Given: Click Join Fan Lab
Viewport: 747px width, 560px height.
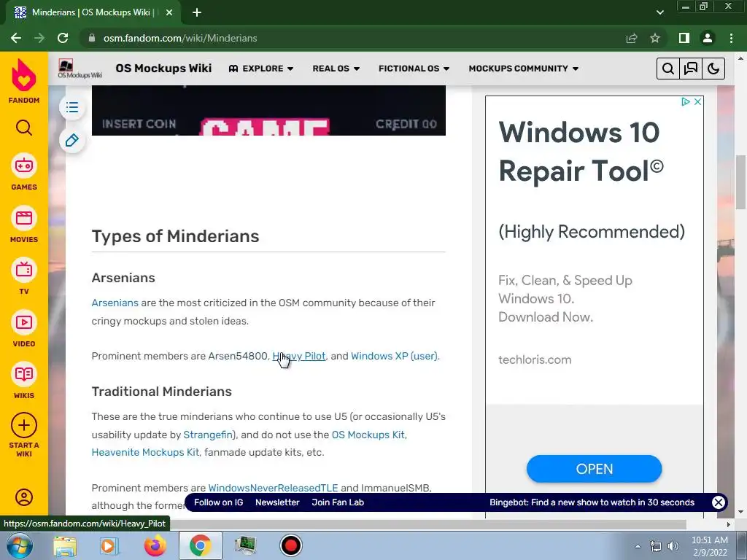Looking at the screenshot, I should pyautogui.click(x=338, y=502).
